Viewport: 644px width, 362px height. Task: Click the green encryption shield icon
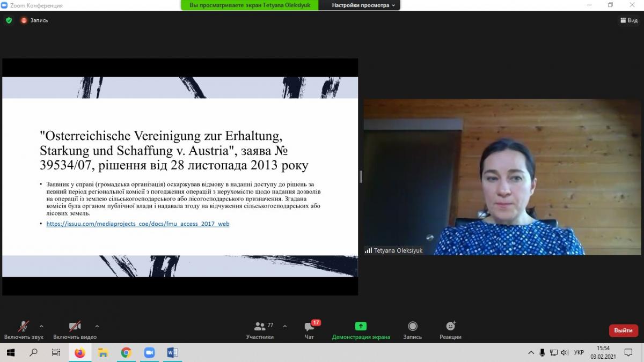pyautogui.click(x=9, y=20)
